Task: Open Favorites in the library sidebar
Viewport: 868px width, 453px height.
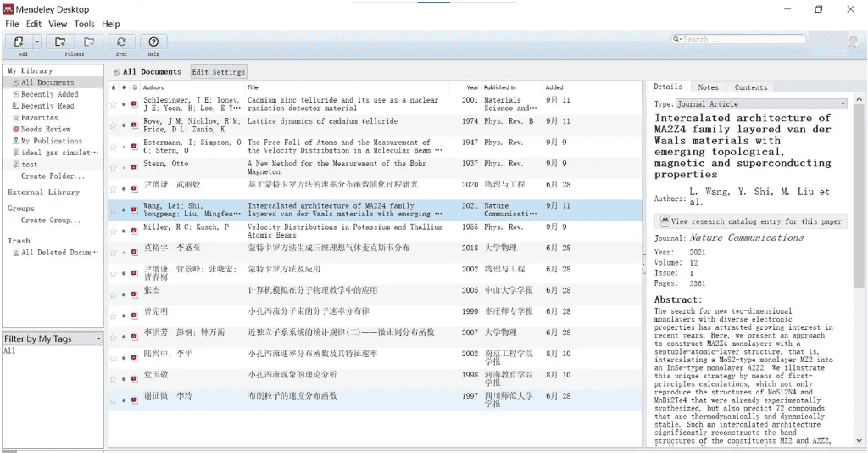Action: pos(39,117)
